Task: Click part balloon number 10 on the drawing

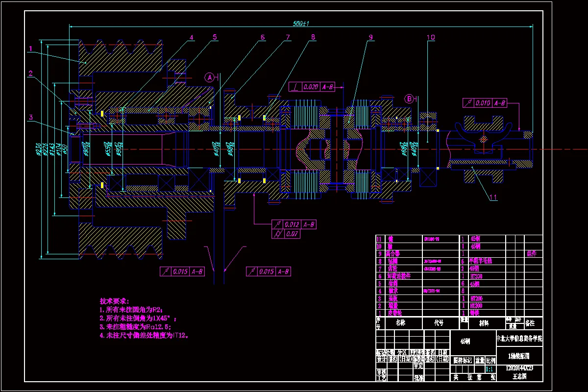Action: tap(430, 37)
